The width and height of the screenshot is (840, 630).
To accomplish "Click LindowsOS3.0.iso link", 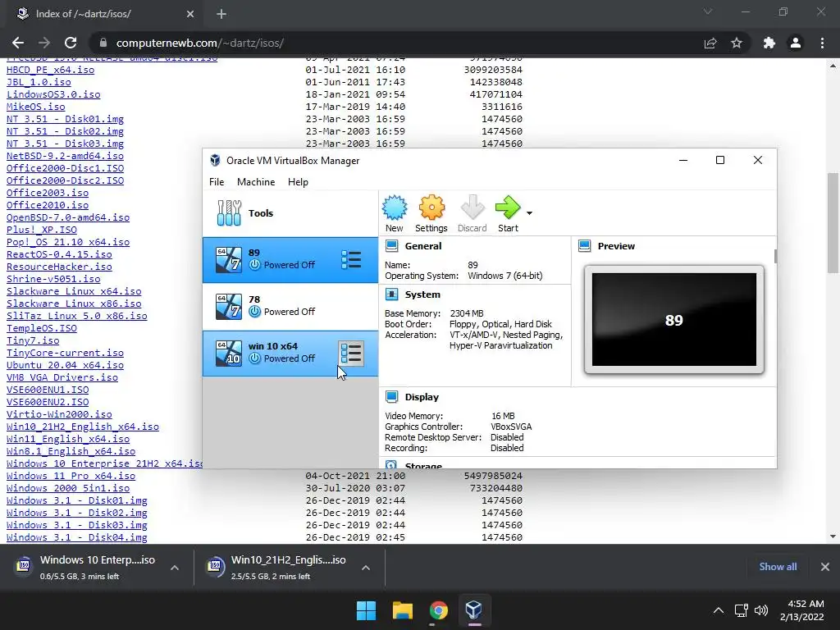I will coord(53,94).
